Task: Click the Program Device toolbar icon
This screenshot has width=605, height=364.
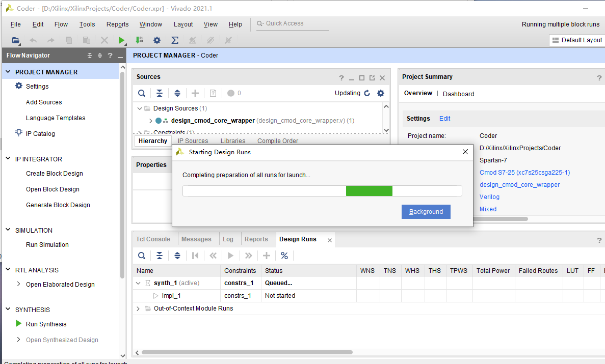Action: tap(139, 40)
